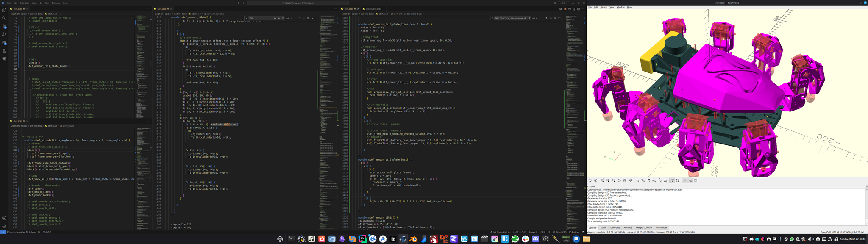868x244 pixels.
Task: Close the 'obli' find widget
Action: 312,18
